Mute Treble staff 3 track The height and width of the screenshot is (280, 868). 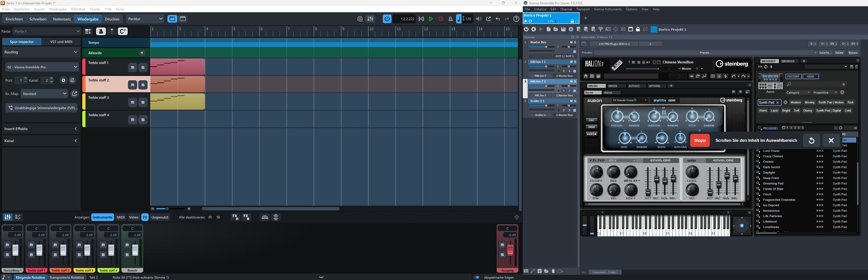[x=132, y=102]
